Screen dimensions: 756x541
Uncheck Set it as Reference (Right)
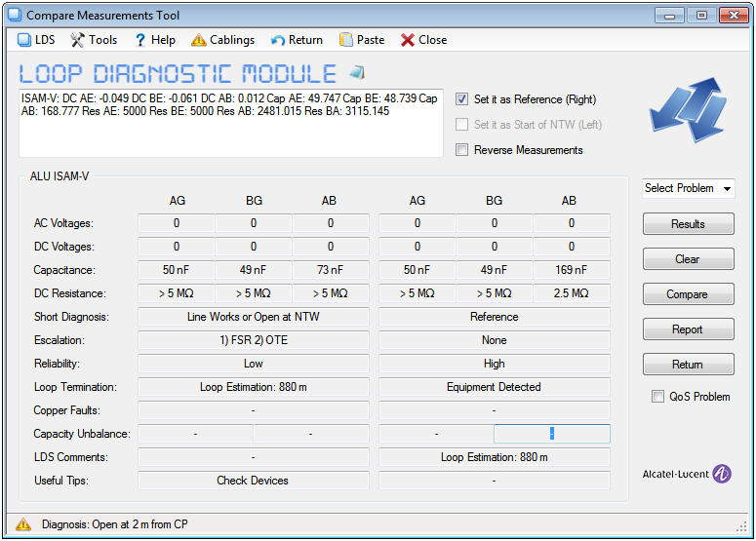point(462,99)
